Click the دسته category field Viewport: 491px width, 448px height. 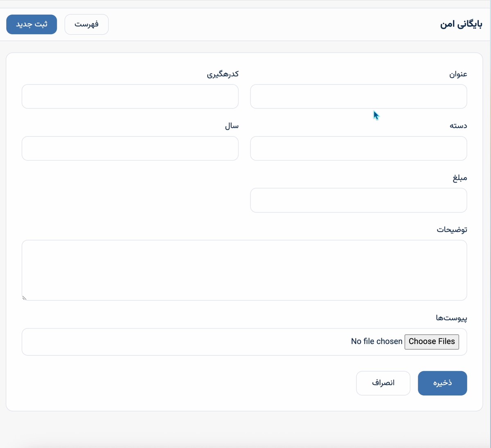(358, 149)
